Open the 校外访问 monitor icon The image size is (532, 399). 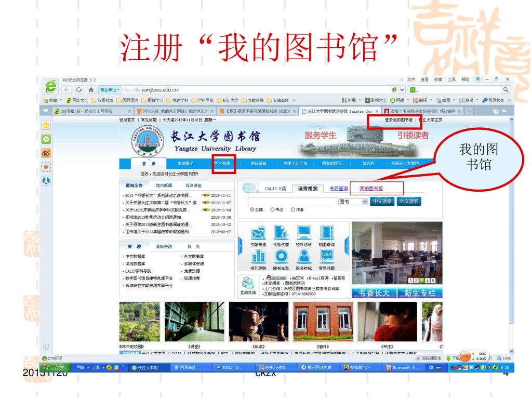click(x=304, y=233)
